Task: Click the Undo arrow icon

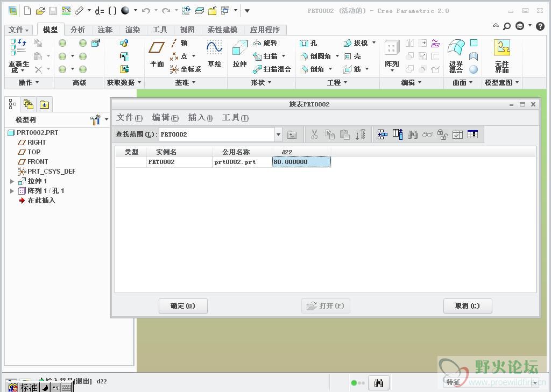Action: tap(146, 11)
